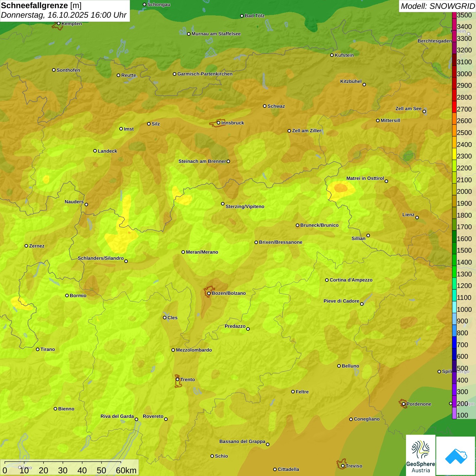Select the 2700 m red legend swatch
The height and width of the screenshot is (476, 476).
click(454, 107)
